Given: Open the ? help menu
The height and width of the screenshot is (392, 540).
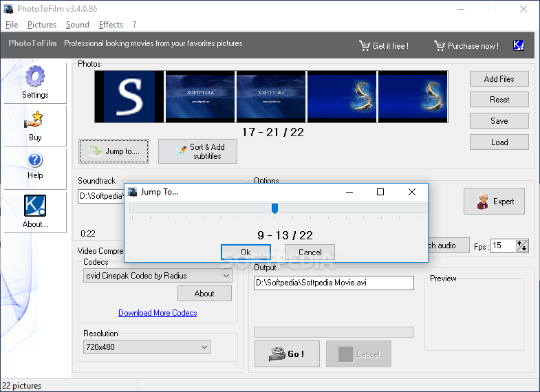Looking at the screenshot, I should point(134,25).
